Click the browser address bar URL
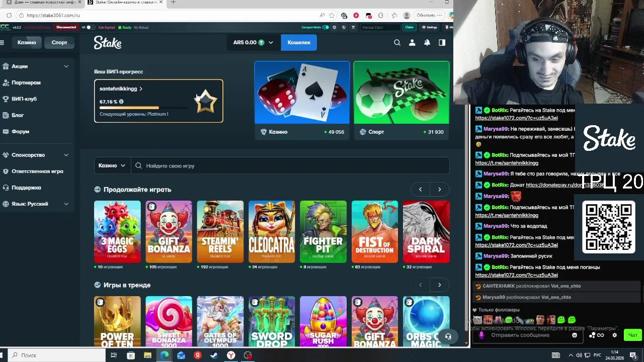The height and width of the screenshot is (362, 644). click(53, 16)
